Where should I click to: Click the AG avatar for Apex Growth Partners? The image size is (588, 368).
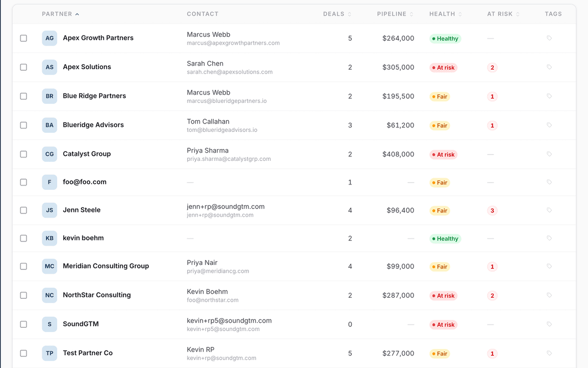tap(49, 38)
